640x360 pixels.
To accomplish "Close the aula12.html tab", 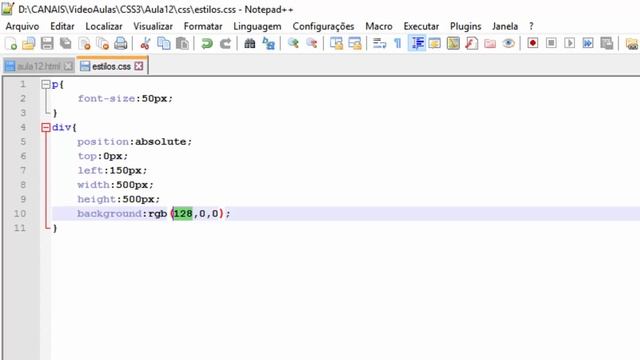I will click(x=68, y=66).
